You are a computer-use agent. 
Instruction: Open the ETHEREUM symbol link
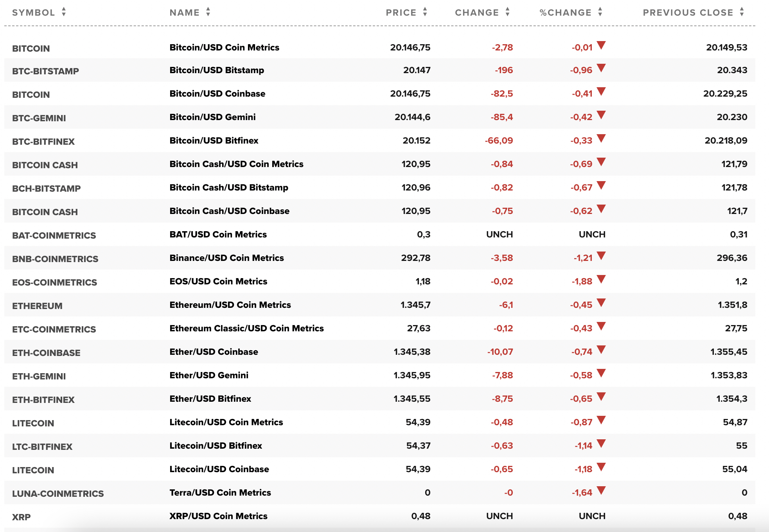point(37,306)
